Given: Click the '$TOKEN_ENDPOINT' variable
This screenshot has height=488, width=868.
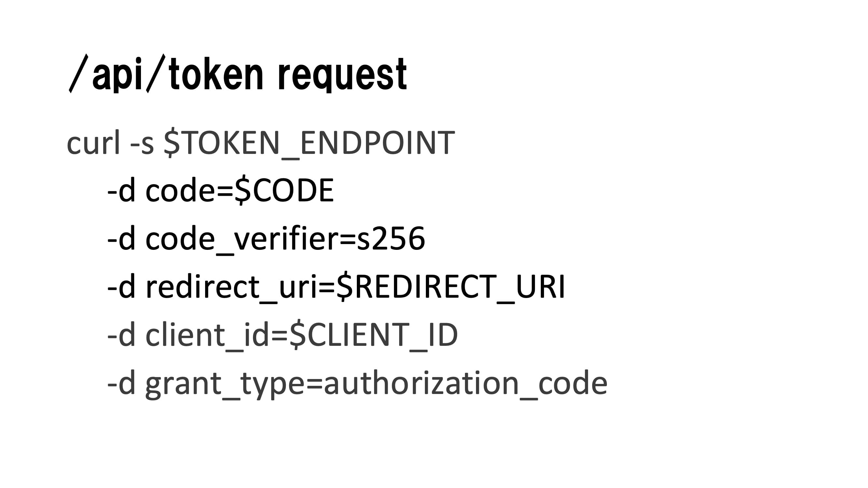Looking at the screenshot, I should coord(309,143).
